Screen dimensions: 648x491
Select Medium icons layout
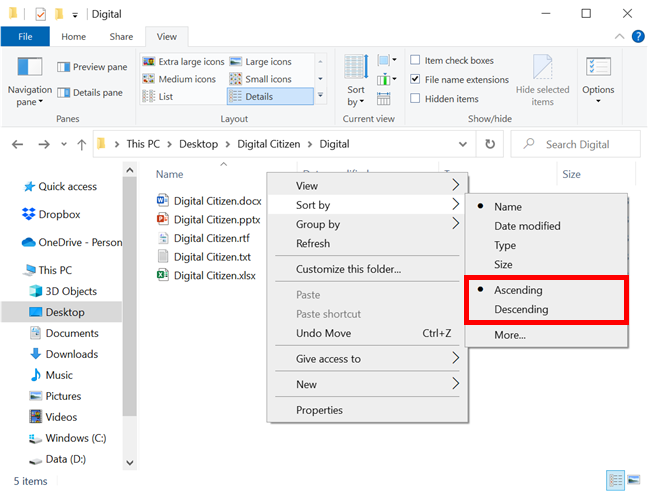point(179,79)
